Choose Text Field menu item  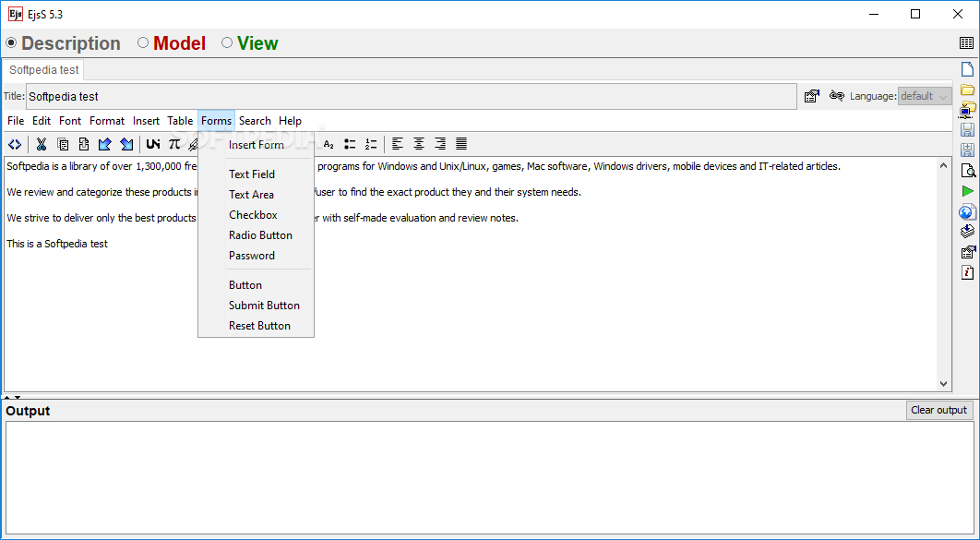coord(256,174)
